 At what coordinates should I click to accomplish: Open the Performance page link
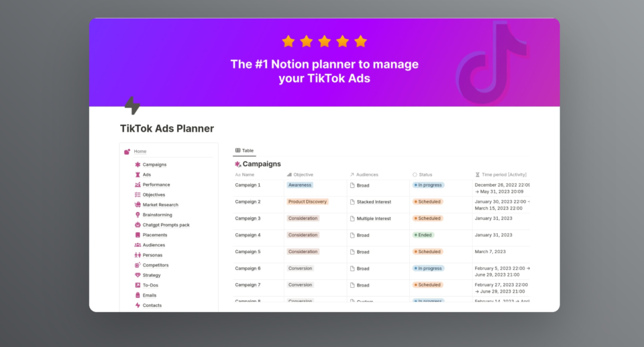[x=156, y=185]
